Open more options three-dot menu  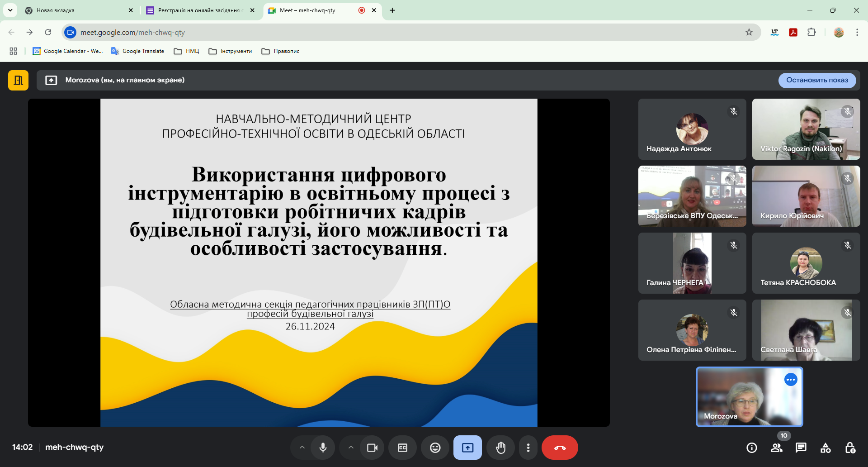point(528,448)
